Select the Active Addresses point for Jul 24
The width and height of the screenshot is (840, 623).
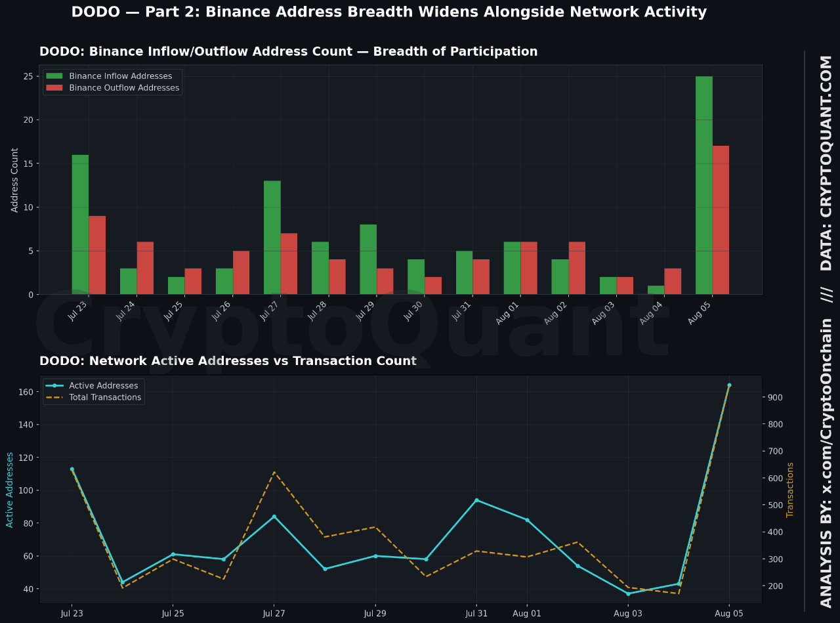tap(122, 582)
